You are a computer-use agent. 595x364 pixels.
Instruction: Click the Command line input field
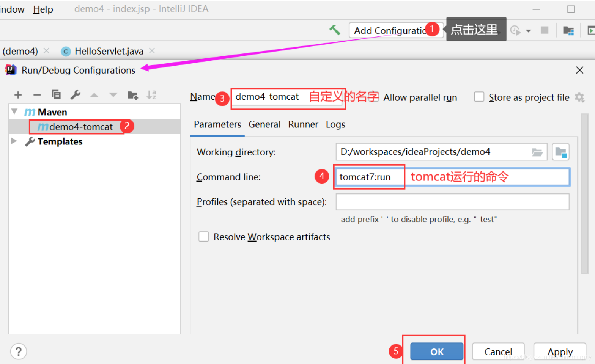tap(452, 177)
